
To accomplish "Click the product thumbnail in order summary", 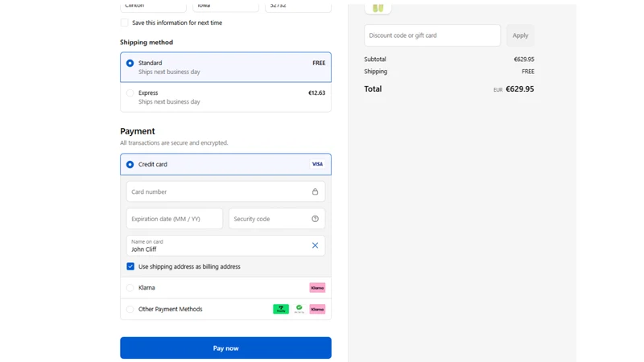I will 378,7.
